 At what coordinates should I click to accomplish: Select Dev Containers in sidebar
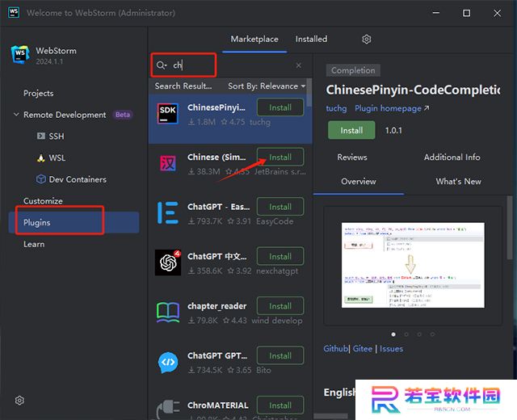(x=78, y=179)
